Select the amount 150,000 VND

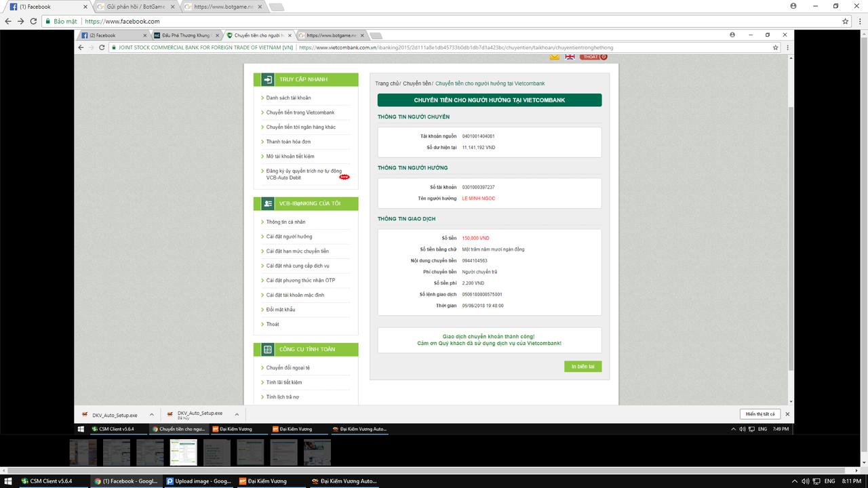[475, 238]
